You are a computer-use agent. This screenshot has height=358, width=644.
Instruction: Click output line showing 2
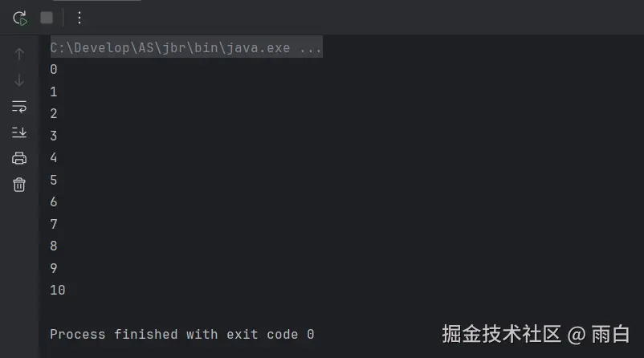54,114
